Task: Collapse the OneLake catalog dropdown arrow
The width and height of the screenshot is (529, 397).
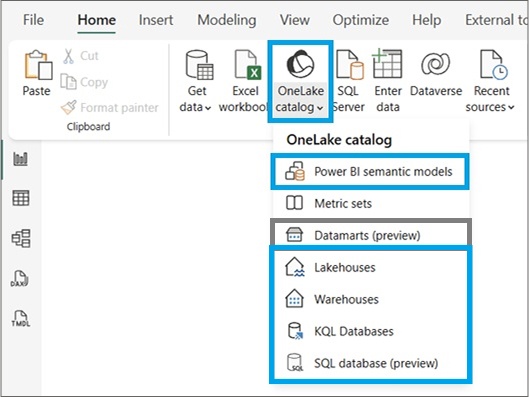Action: point(320,108)
